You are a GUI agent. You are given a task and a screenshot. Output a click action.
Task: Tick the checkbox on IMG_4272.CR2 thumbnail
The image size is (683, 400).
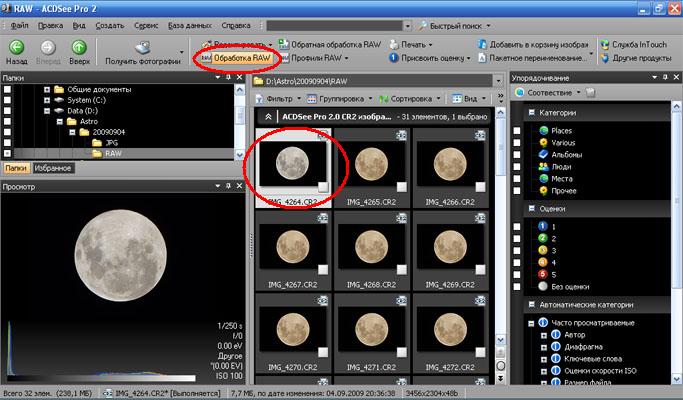pyautogui.click(x=480, y=352)
